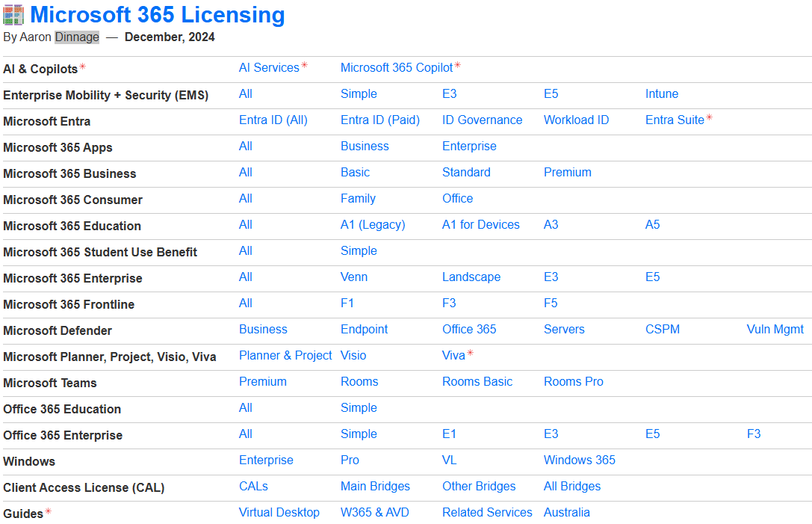This screenshot has height=524, width=812.
Task: Select Entra ID (Paid) under Microsoft Entra
Action: [x=380, y=120]
